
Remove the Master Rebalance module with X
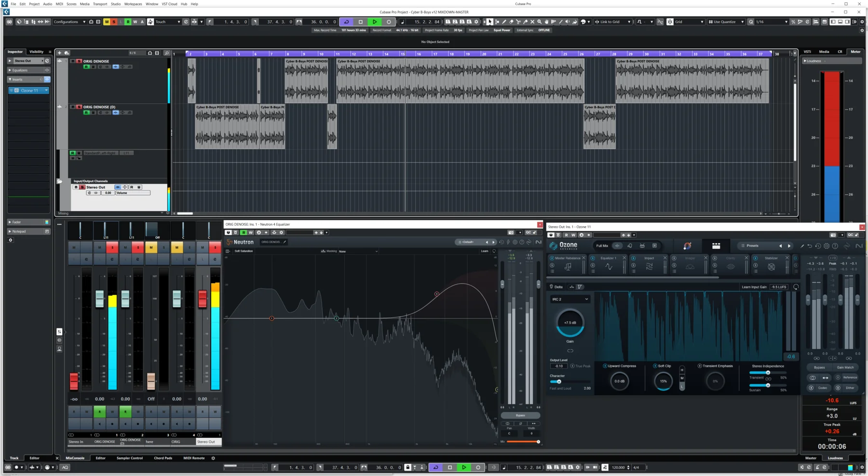pos(583,258)
